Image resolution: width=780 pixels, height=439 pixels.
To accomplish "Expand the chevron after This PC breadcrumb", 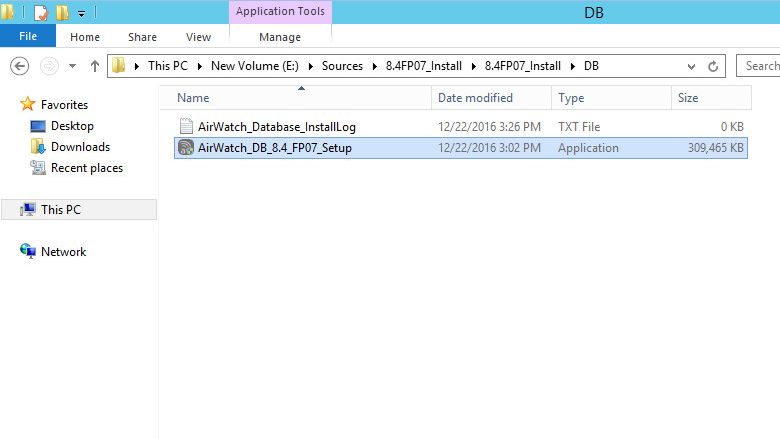I will coord(199,66).
